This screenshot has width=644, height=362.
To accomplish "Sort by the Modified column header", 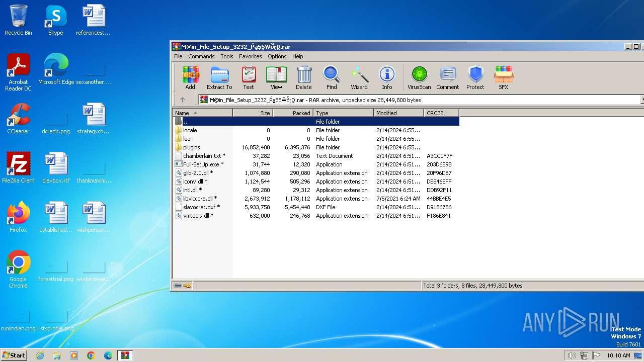I will (x=398, y=113).
